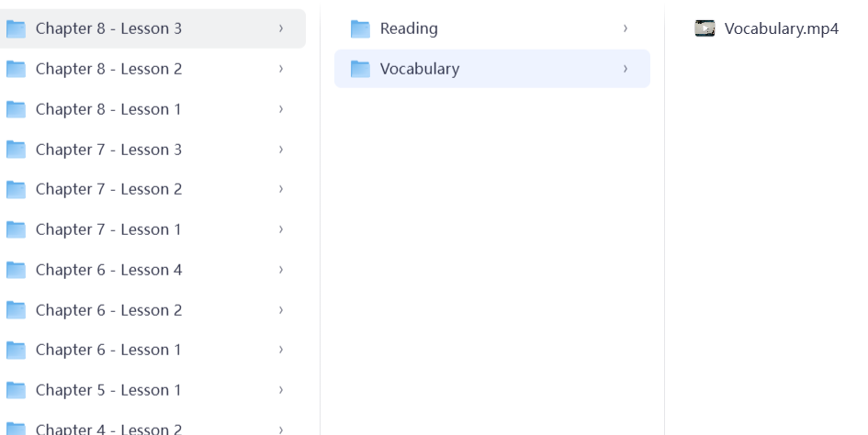
Task: Expand the Reading folder chevron
Action: click(626, 28)
